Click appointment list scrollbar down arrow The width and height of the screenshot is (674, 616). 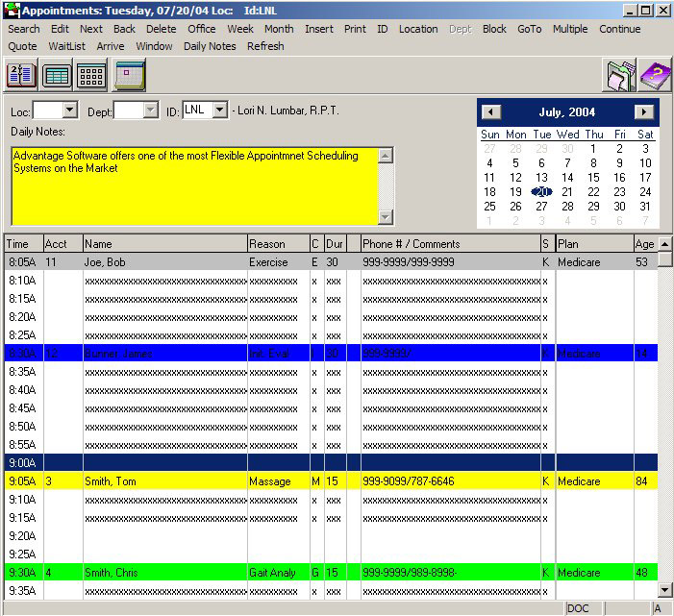664,590
